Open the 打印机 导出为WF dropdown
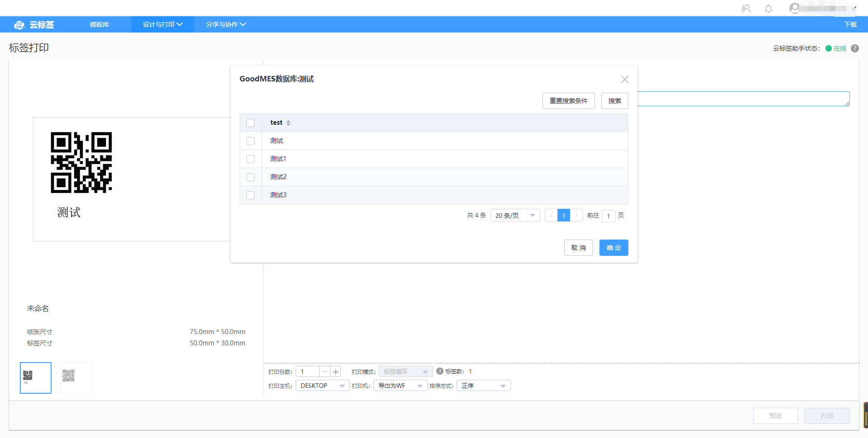This screenshot has height=438, width=868. pos(401,386)
